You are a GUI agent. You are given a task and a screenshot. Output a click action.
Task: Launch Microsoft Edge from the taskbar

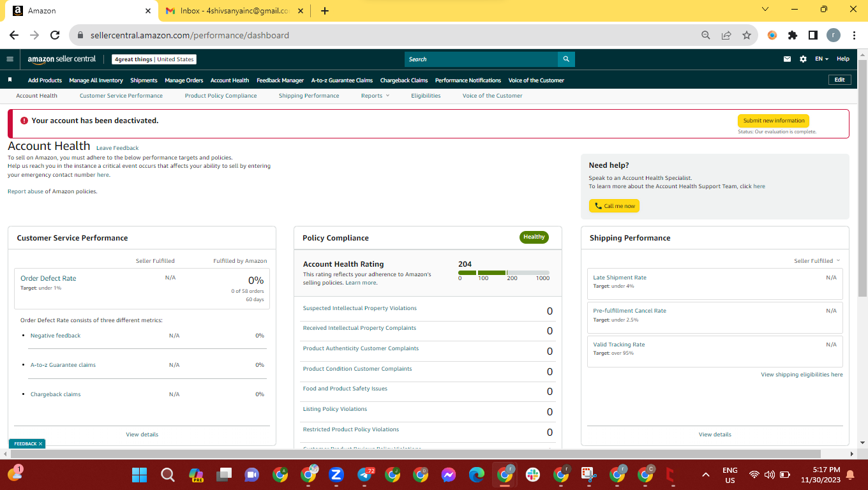477,475
